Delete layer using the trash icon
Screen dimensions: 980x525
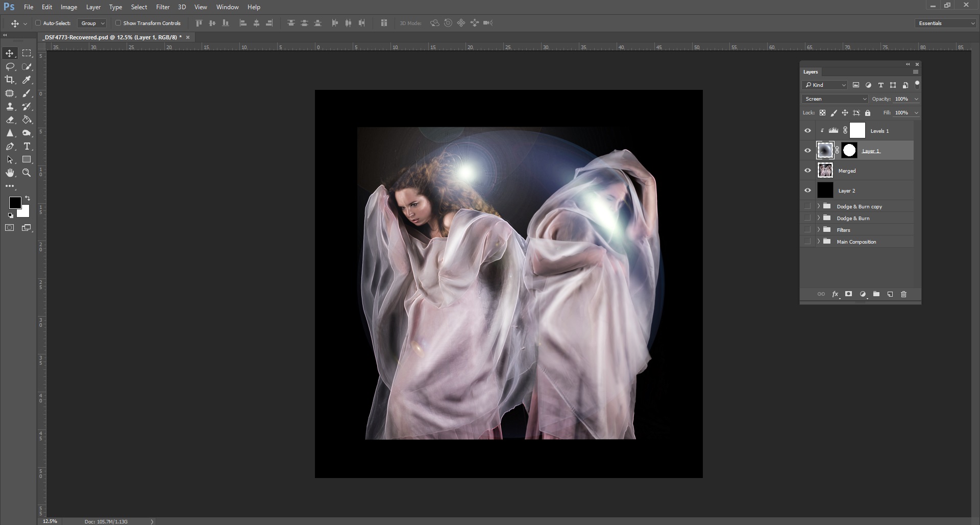[903, 294]
